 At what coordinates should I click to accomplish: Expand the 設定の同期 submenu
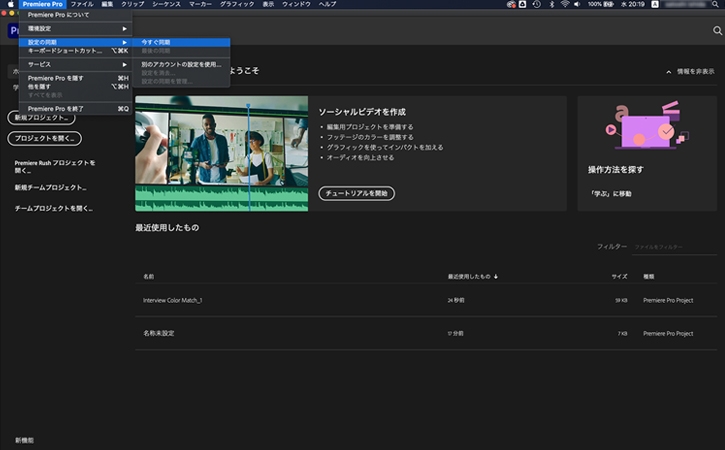(x=75, y=42)
